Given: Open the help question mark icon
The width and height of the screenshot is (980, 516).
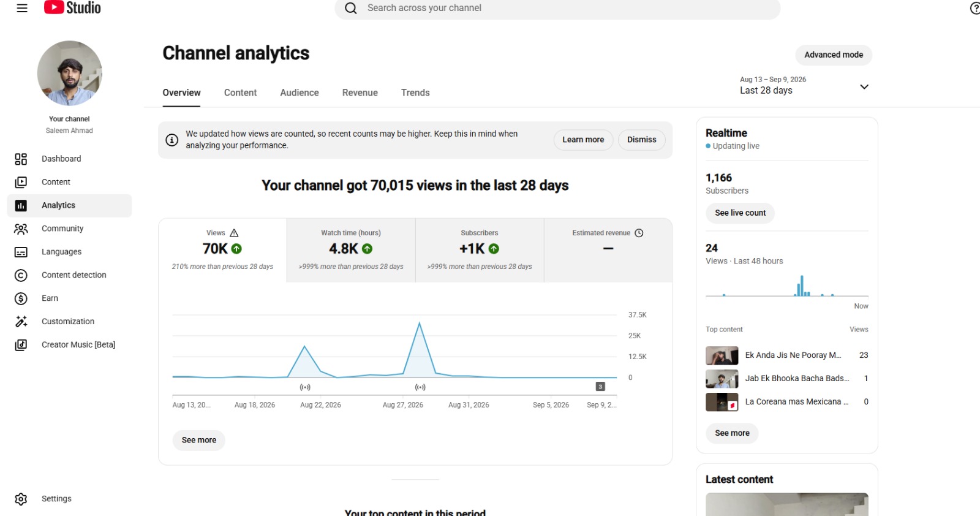Looking at the screenshot, I should 975,8.
